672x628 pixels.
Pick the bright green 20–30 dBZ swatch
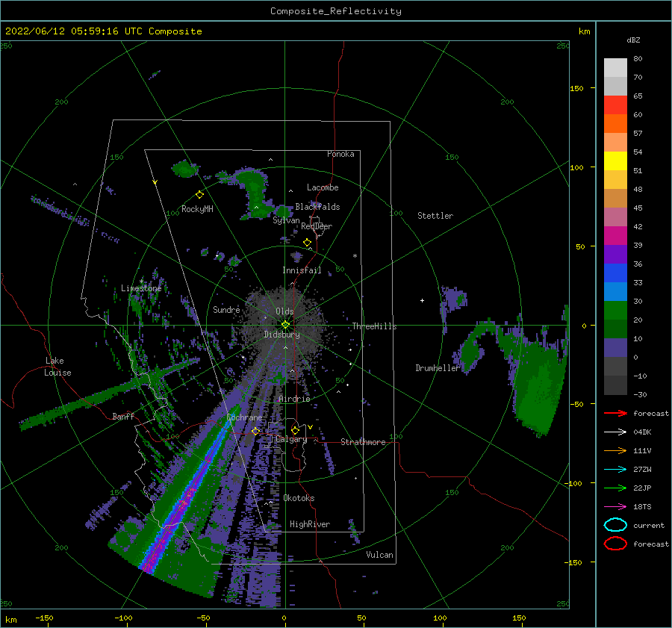pyautogui.click(x=615, y=311)
